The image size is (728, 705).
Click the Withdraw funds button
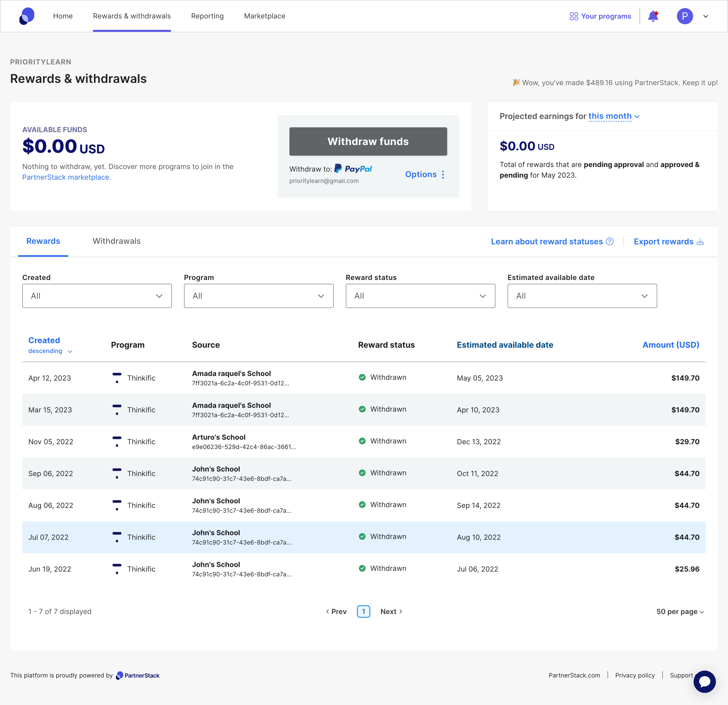[x=368, y=142]
